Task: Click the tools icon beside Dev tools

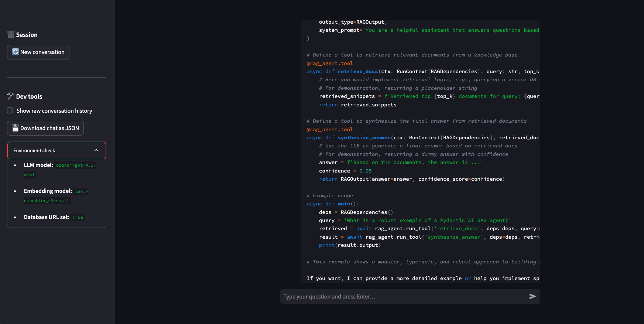Action: [11, 96]
